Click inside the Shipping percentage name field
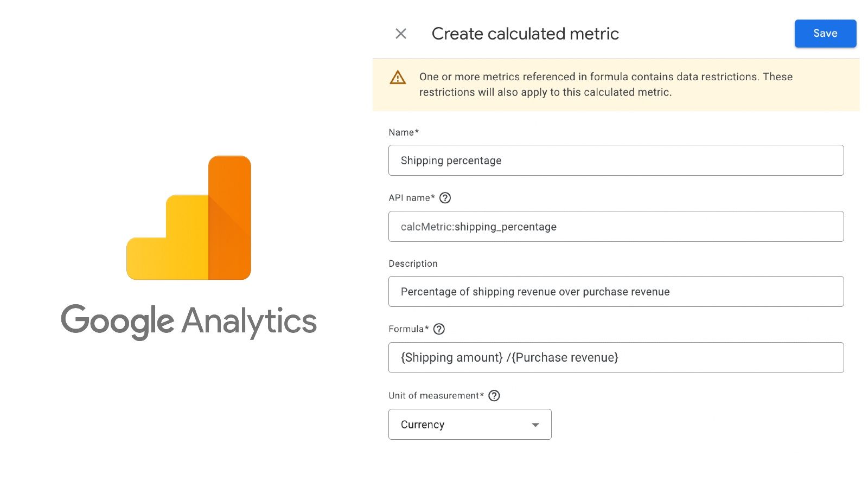 pyautogui.click(x=616, y=160)
